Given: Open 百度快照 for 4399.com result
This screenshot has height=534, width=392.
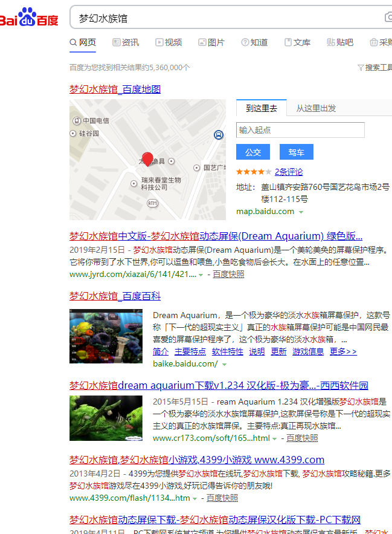Looking at the screenshot, I should click(x=222, y=498).
